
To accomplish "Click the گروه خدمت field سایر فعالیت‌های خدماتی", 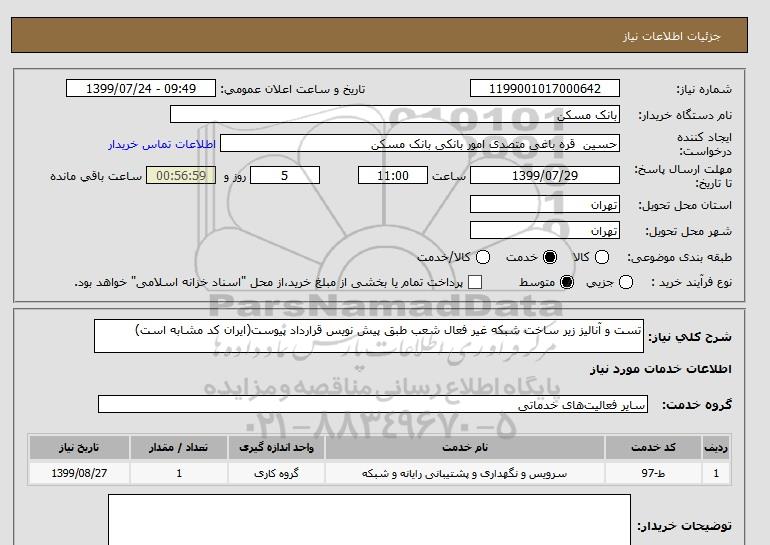I will [373, 405].
